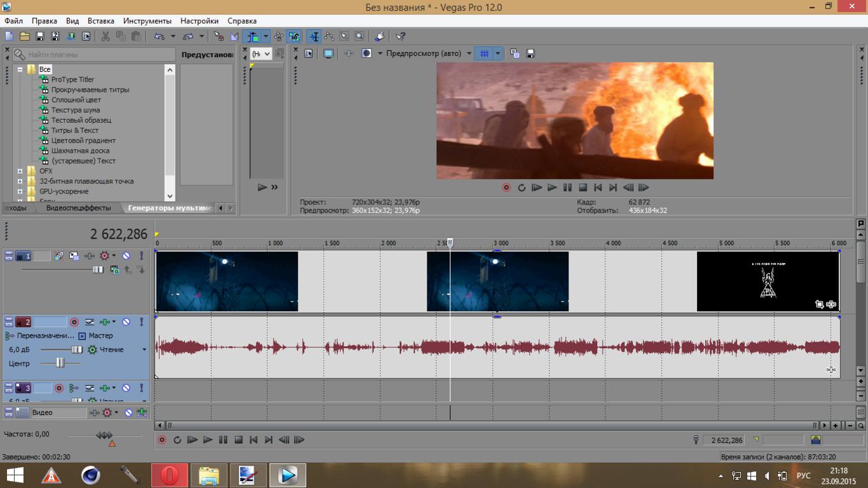The height and width of the screenshot is (488, 868).
Task: Save preview snapshot to file icon
Action: click(x=530, y=54)
